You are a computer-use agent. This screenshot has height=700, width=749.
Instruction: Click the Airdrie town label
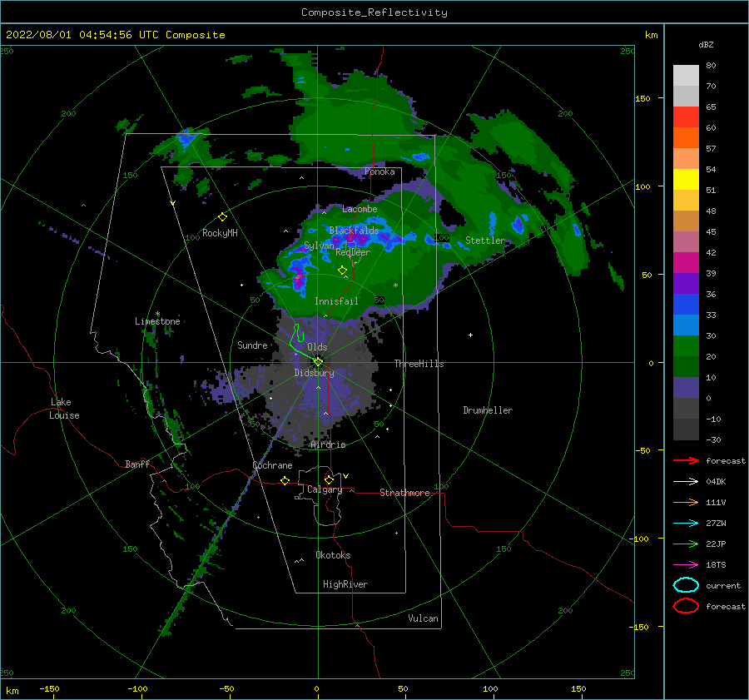pos(328,444)
